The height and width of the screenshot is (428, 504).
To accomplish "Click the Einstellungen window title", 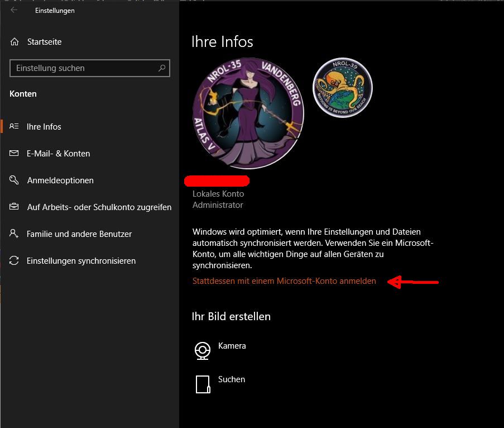I will click(55, 11).
